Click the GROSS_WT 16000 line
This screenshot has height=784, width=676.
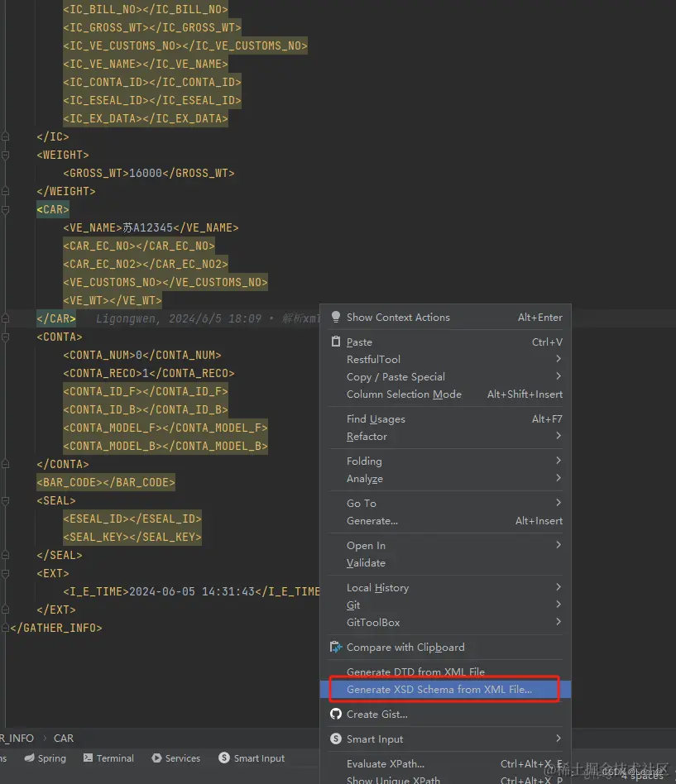149,173
